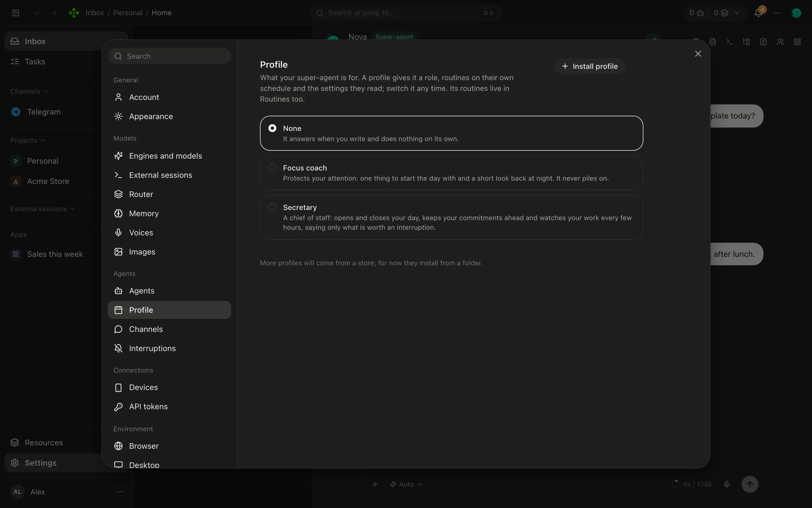Image resolution: width=812 pixels, height=508 pixels.
Task: Click the settings Search field
Action: click(x=169, y=56)
